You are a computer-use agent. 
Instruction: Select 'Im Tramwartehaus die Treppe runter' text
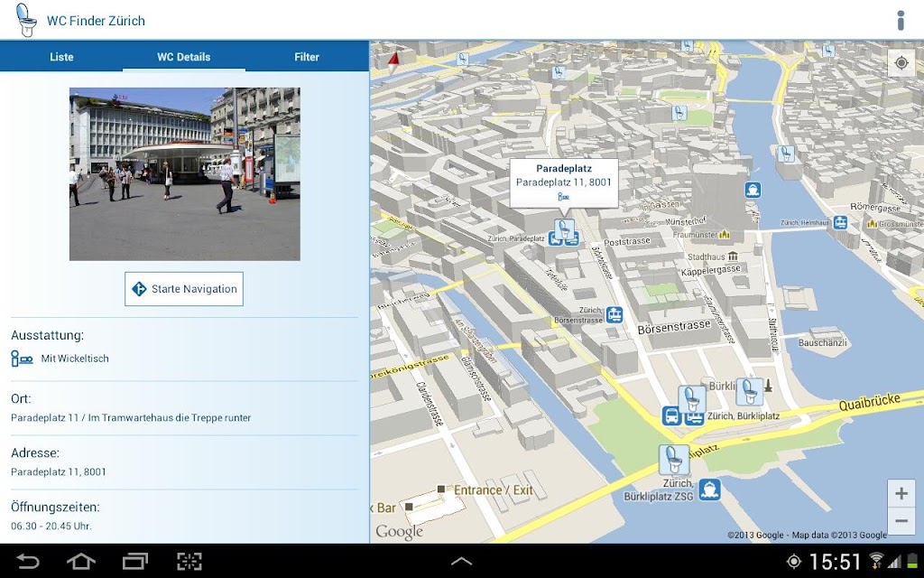tap(170, 417)
